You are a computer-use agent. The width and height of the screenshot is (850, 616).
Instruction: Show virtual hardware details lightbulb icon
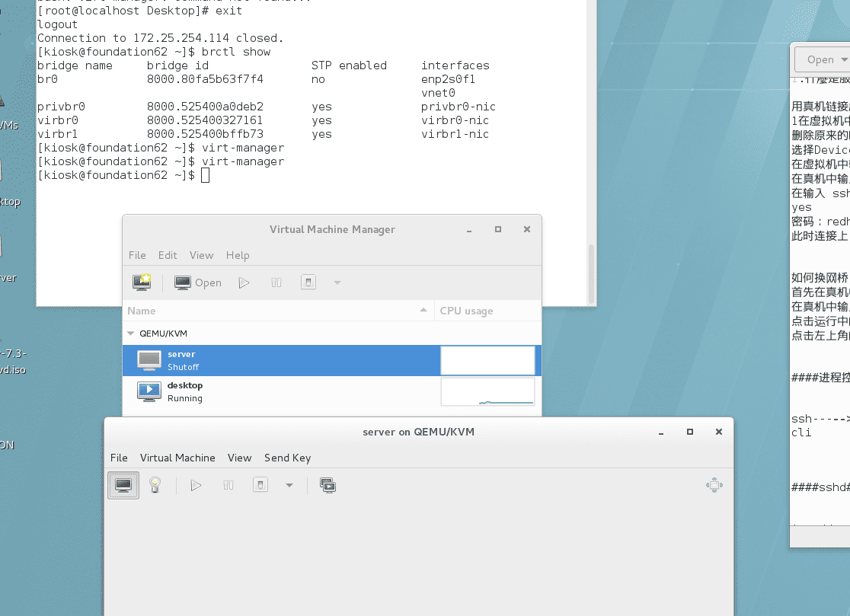(x=155, y=485)
